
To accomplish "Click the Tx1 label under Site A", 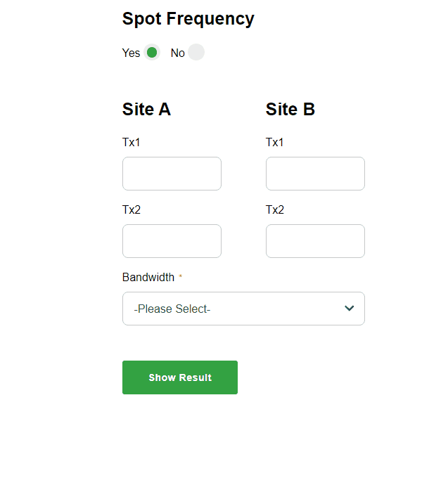I will click(132, 142).
